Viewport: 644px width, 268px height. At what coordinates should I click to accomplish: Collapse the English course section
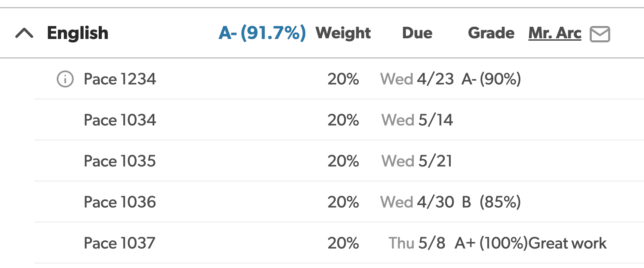[24, 33]
